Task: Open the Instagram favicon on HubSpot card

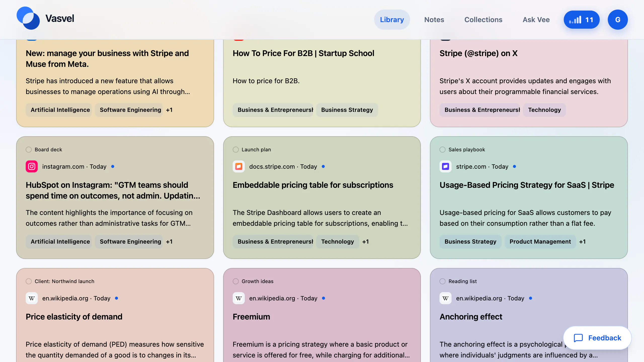Action: click(x=32, y=166)
